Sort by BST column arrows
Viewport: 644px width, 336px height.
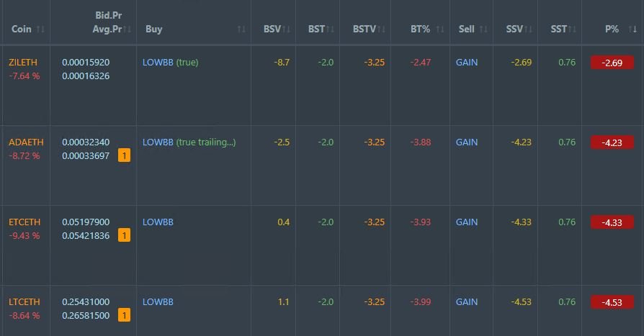tap(330, 29)
